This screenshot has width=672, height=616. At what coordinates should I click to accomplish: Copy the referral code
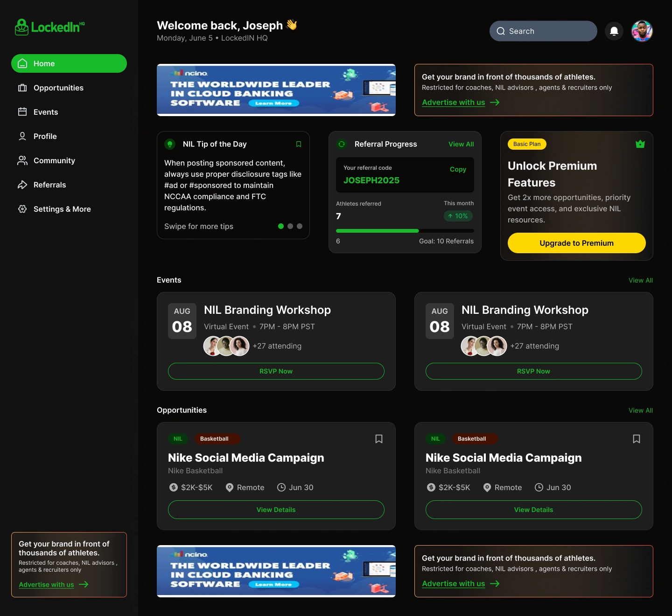pyautogui.click(x=458, y=169)
